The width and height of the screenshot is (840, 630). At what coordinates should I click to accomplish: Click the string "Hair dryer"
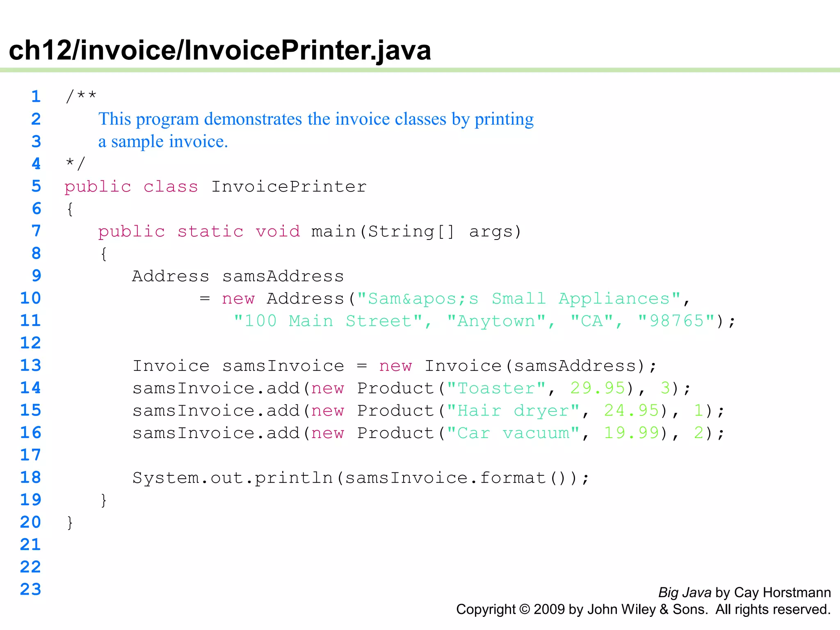pyautogui.click(x=513, y=411)
